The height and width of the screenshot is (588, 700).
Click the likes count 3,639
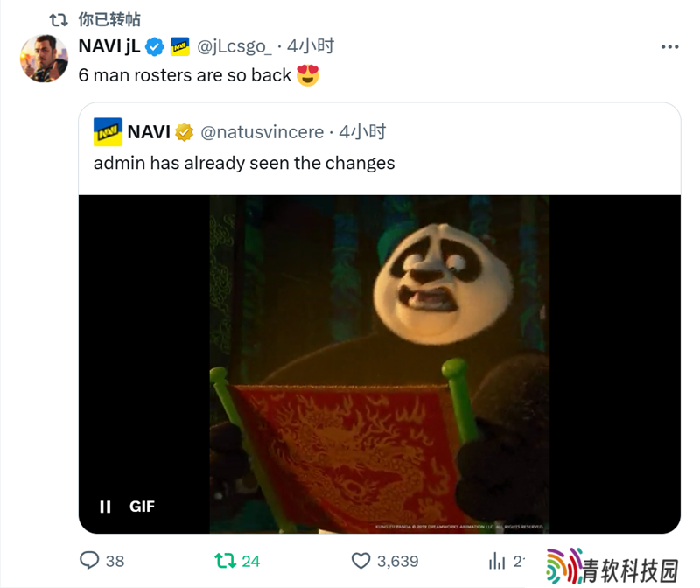click(398, 561)
